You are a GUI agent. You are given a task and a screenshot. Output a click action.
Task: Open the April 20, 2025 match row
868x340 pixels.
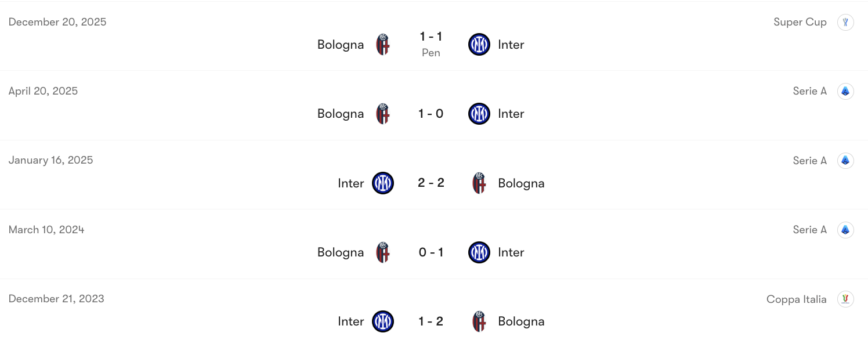(x=44, y=91)
